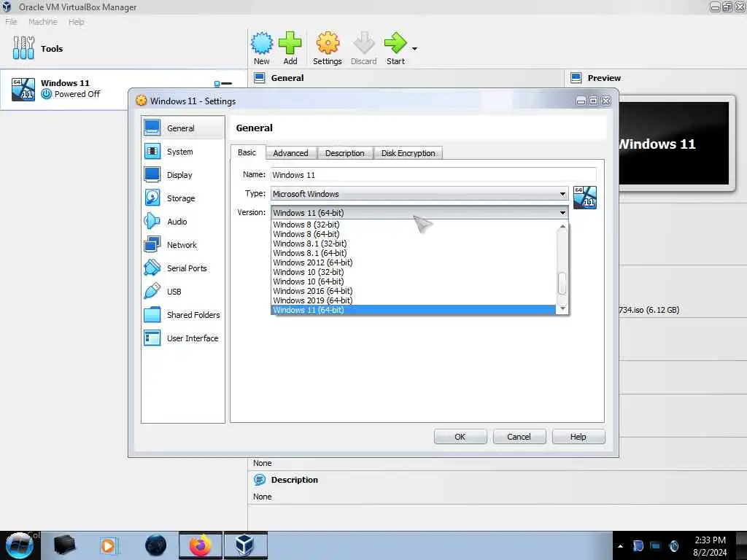Click the Windows 11 preview thumbnail
This screenshot has height=560, width=747.
(673, 143)
